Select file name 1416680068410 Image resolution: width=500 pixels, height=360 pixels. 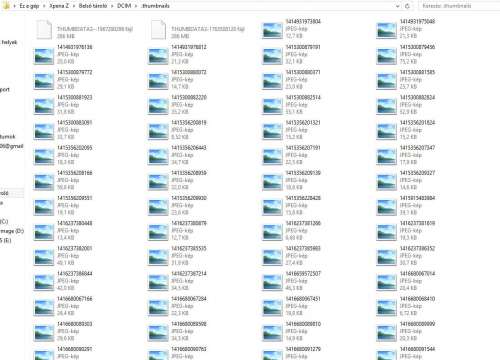click(x=417, y=299)
